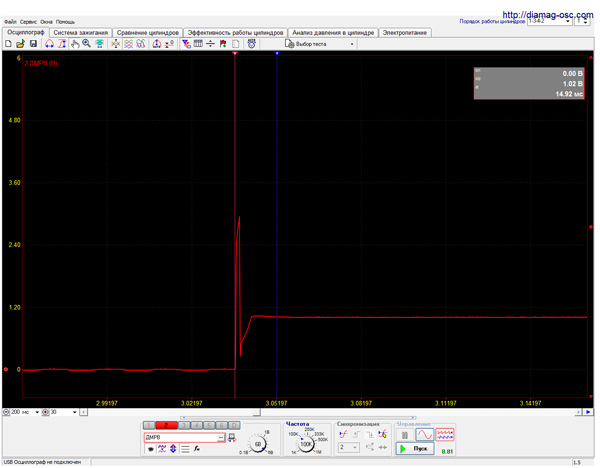Click the stacked waveforms toolbar icon
Viewport: 600px width, 468px height.
pyautogui.click(x=129, y=44)
